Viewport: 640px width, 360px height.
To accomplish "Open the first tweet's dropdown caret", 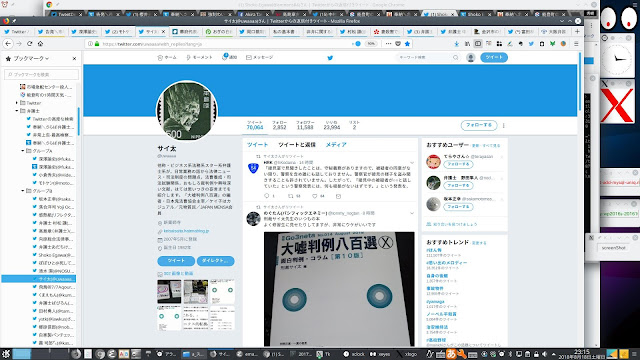I will [x=412, y=162].
